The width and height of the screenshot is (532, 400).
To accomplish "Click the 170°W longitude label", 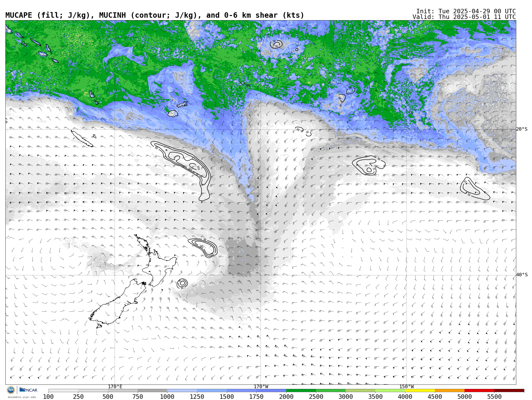I will [261, 386].
